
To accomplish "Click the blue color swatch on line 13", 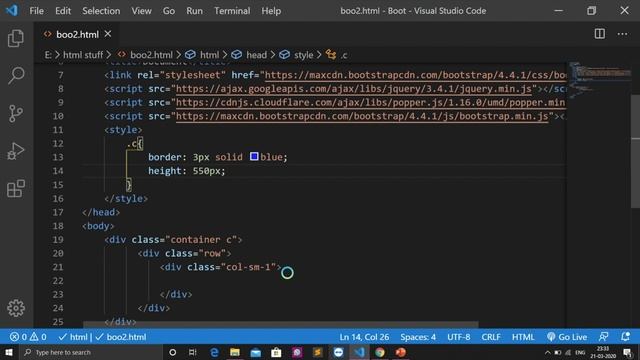I will click(x=254, y=156).
